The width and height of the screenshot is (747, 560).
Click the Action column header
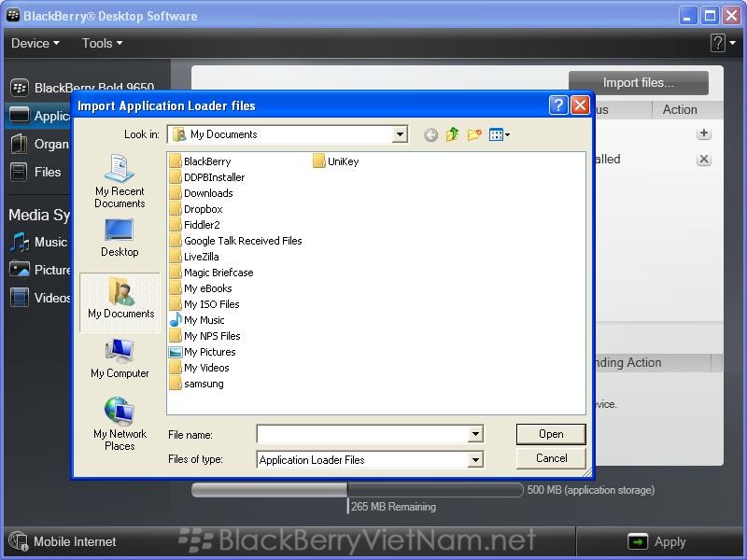tap(681, 109)
